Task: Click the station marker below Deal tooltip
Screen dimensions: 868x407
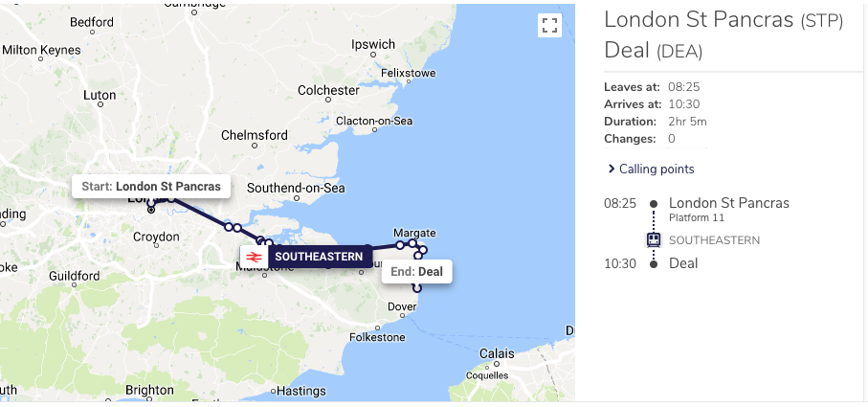Action: [x=417, y=288]
